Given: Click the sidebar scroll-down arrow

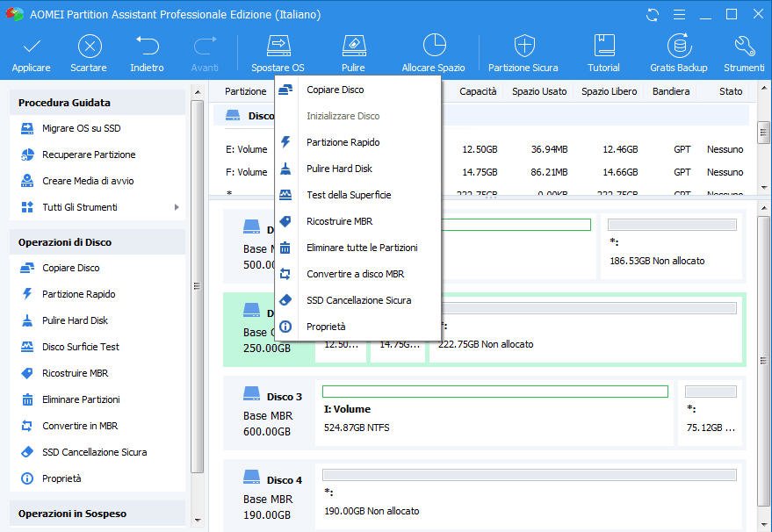Looking at the screenshot, I should coord(198,520).
